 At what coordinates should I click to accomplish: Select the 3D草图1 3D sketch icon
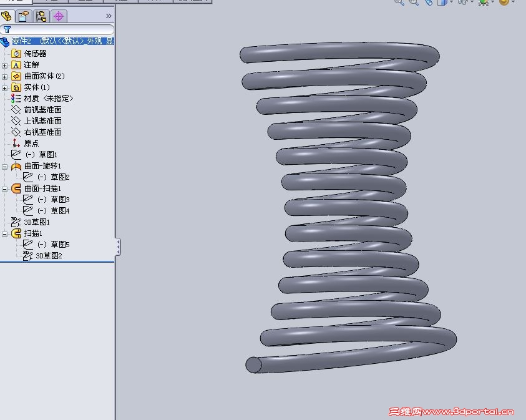(x=16, y=222)
